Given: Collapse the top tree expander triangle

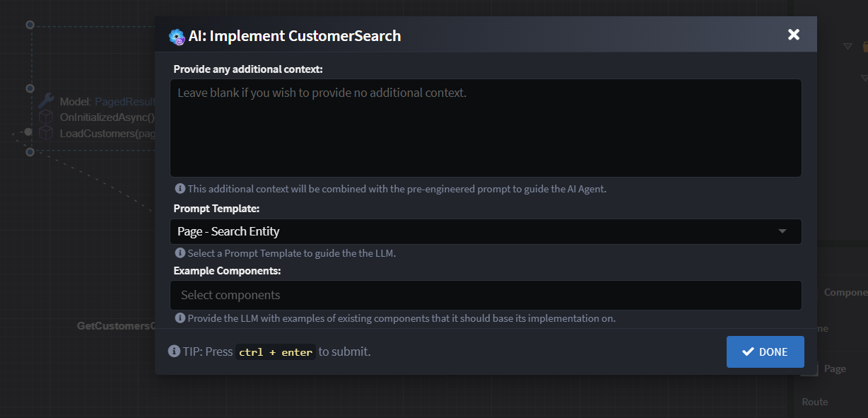Looking at the screenshot, I should [x=848, y=47].
